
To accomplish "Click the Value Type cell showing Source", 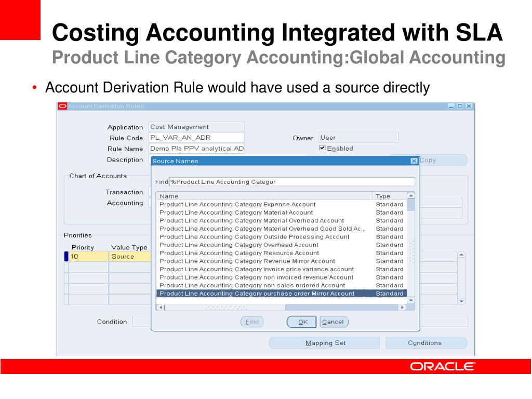I will [x=130, y=257].
